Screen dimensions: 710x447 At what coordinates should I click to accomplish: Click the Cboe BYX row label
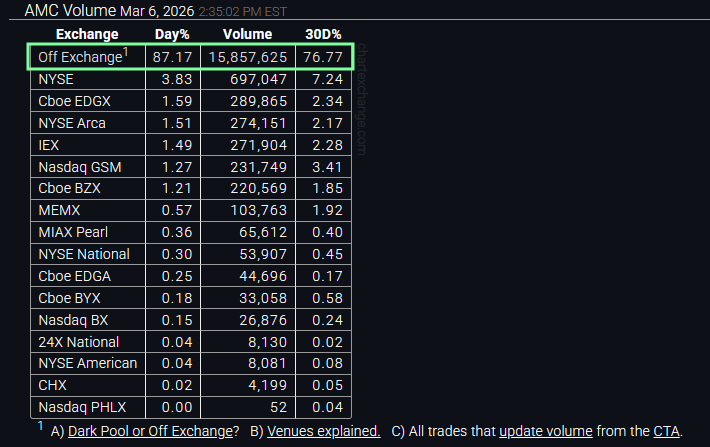click(69, 298)
